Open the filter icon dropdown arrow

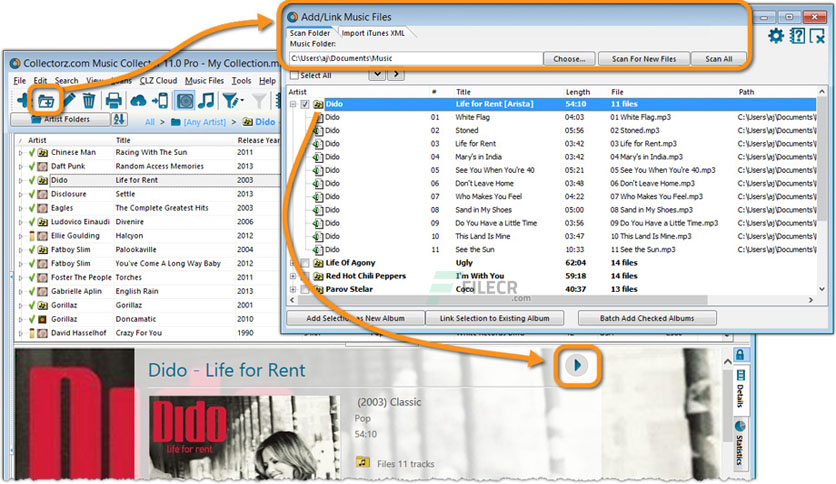(x=242, y=100)
